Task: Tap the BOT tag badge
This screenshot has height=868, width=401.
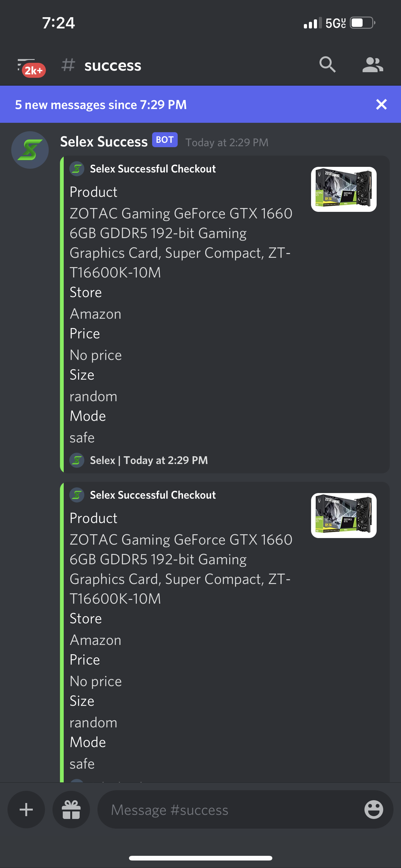Action: (x=165, y=140)
